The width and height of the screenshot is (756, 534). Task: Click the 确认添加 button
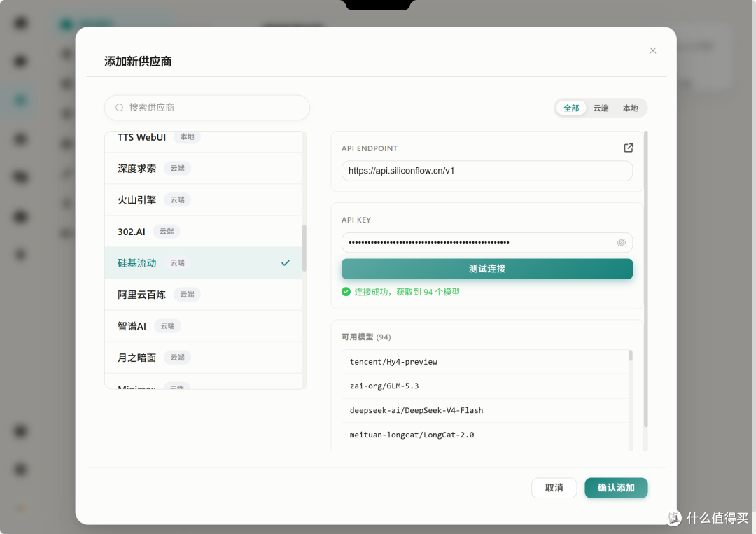(616, 488)
